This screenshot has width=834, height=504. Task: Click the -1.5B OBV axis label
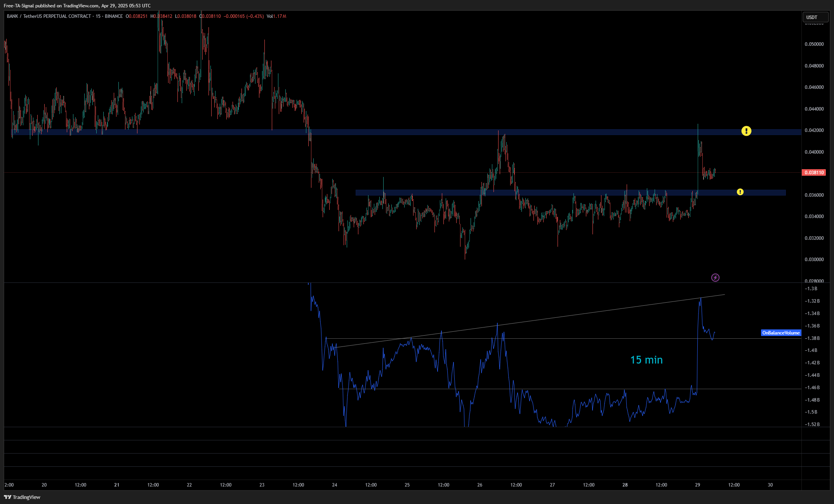click(811, 412)
